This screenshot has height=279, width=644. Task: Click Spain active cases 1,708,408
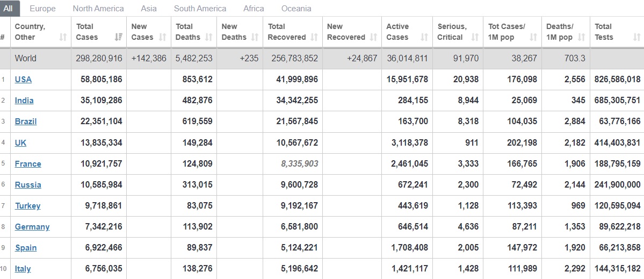coord(409,248)
